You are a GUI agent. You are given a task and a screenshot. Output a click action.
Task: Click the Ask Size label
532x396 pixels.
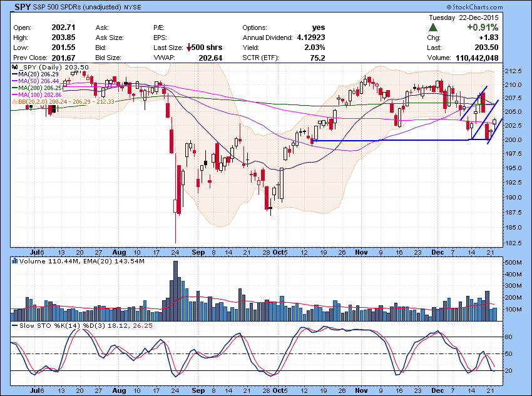coord(110,38)
